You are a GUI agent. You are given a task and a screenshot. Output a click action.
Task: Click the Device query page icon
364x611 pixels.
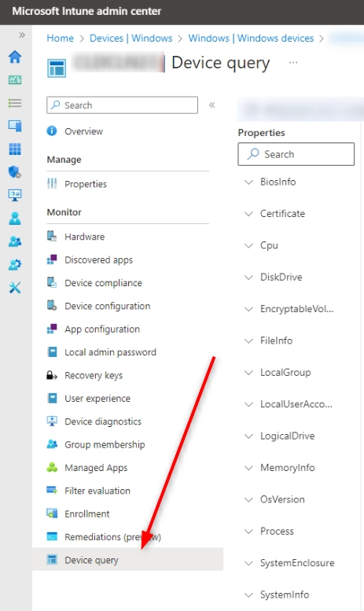pyautogui.click(x=57, y=68)
